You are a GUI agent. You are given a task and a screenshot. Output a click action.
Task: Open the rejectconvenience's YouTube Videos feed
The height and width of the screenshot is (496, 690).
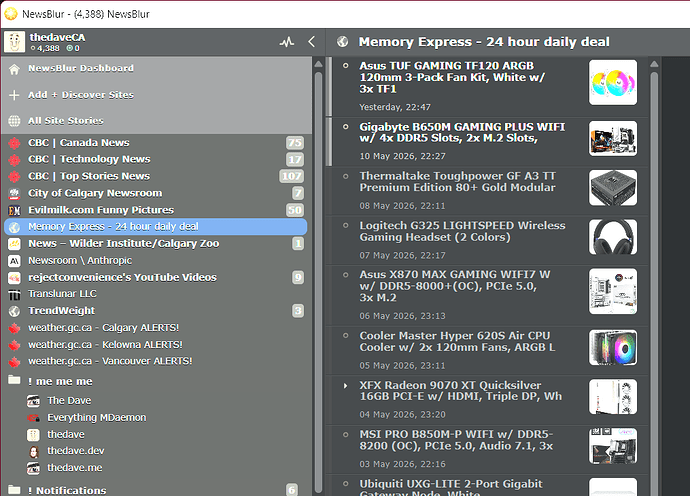tap(156, 277)
